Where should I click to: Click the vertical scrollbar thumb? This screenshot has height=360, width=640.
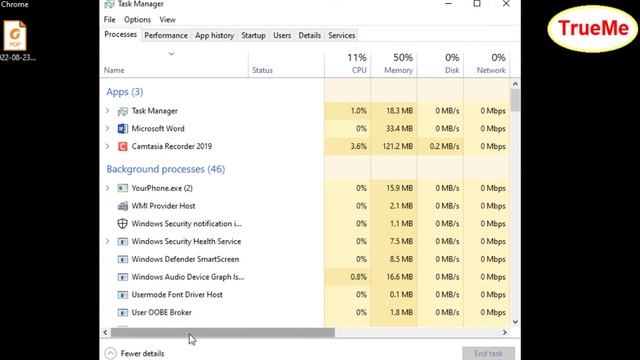(x=515, y=100)
